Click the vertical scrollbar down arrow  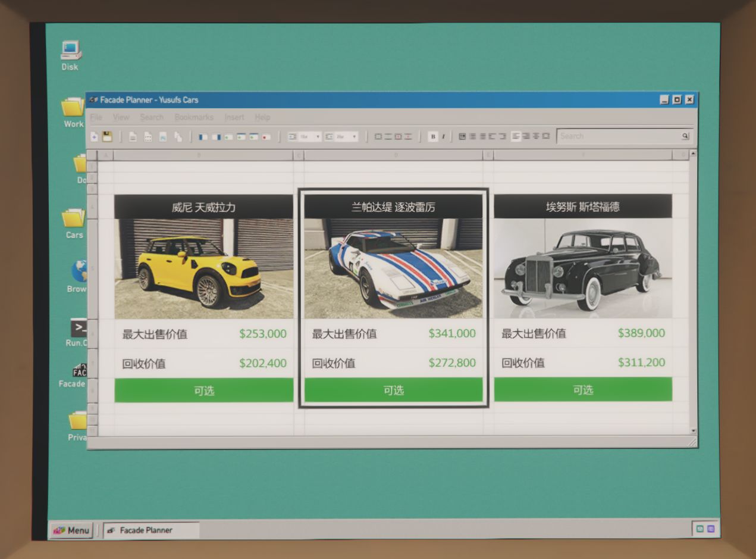[693, 430]
